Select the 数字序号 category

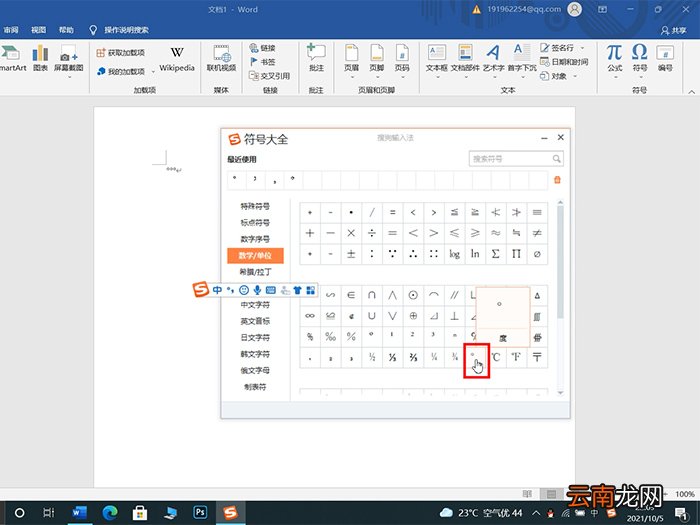pos(255,239)
